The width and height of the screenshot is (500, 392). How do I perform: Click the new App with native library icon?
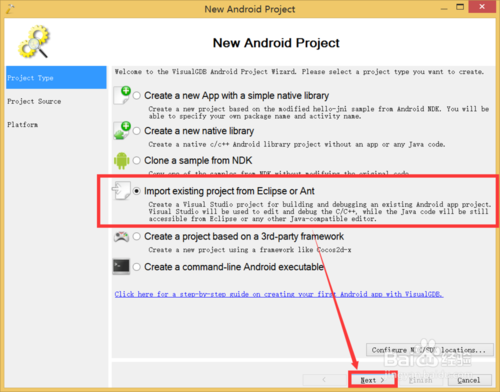click(122, 95)
